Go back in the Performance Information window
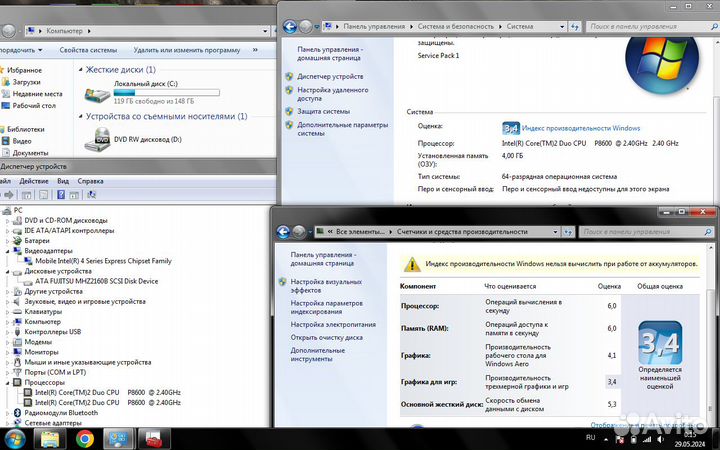The width and height of the screenshot is (720, 450). click(x=283, y=232)
